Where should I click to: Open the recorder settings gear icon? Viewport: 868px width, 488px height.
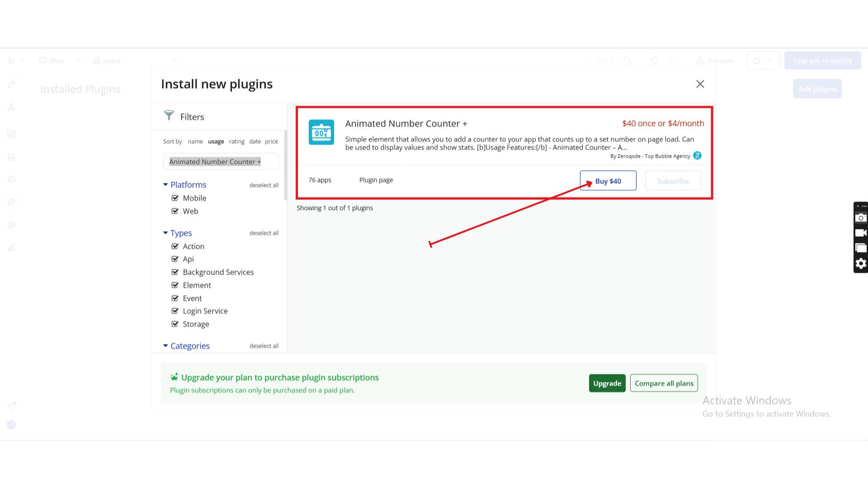(x=861, y=263)
